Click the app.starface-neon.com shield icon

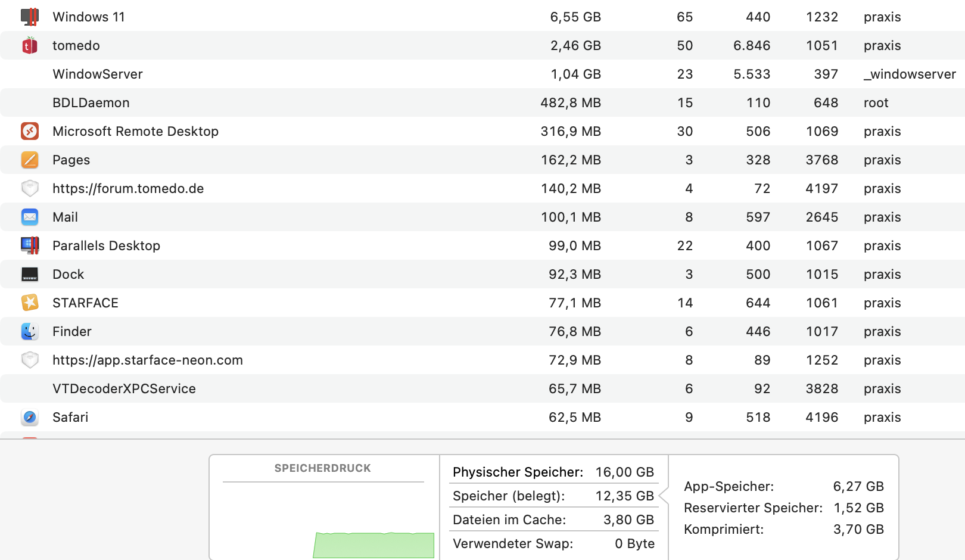(30, 360)
